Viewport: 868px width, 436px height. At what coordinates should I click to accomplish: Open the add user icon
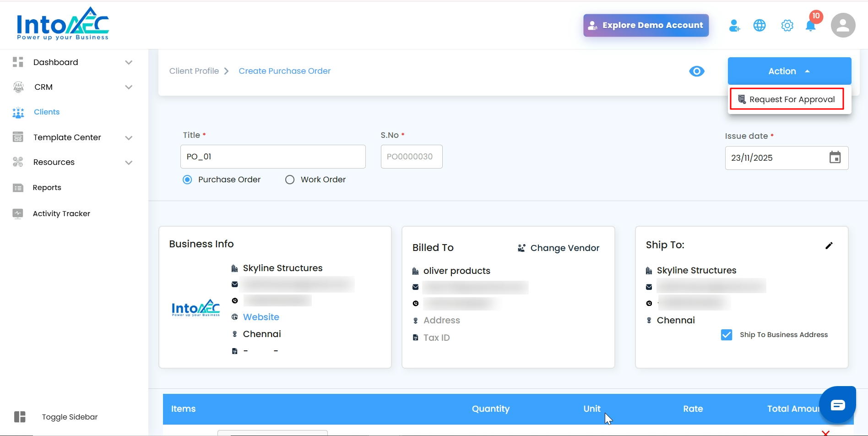[734, 26]
